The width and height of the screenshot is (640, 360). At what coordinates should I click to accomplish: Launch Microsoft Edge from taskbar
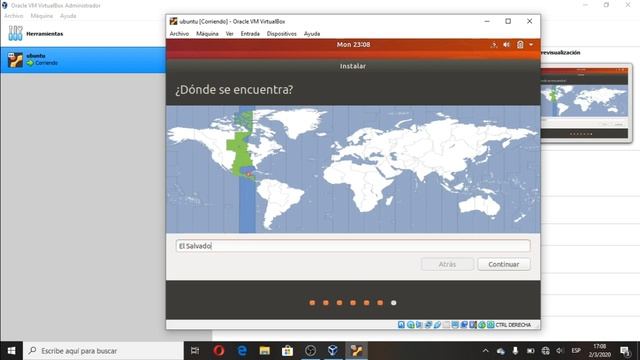(242, 351)
